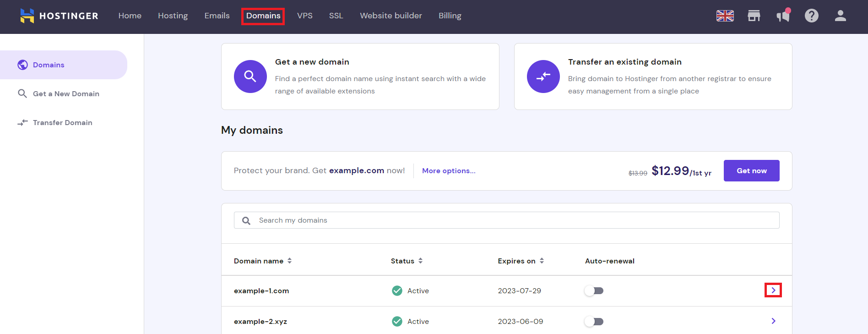Open the language selector UK flag icon
This screenshot has width=868, height=334.
(725, 16)
